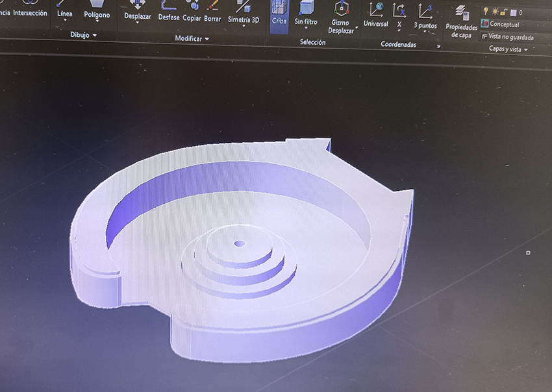Viewport: 552px width, 392px height.
Task: Select the Línea drawing tool
Action: coord(64,11)
